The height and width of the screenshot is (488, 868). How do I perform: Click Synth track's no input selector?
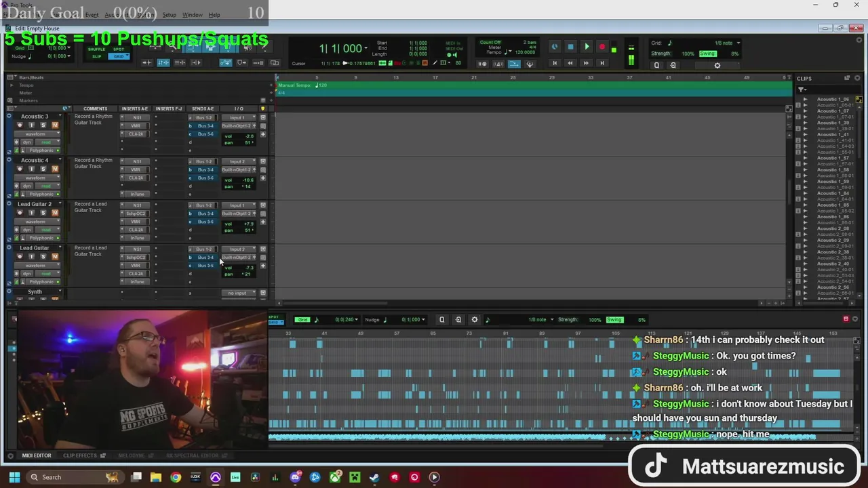pyautogui.click(x=239, y=293)
